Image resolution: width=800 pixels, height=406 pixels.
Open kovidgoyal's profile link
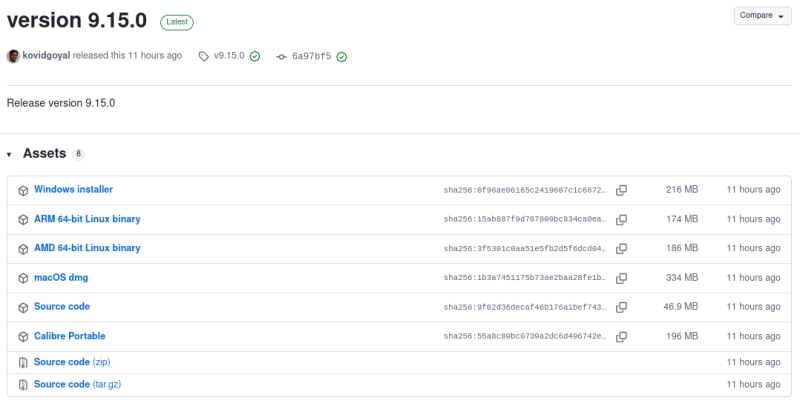click(x=46, y=56)
